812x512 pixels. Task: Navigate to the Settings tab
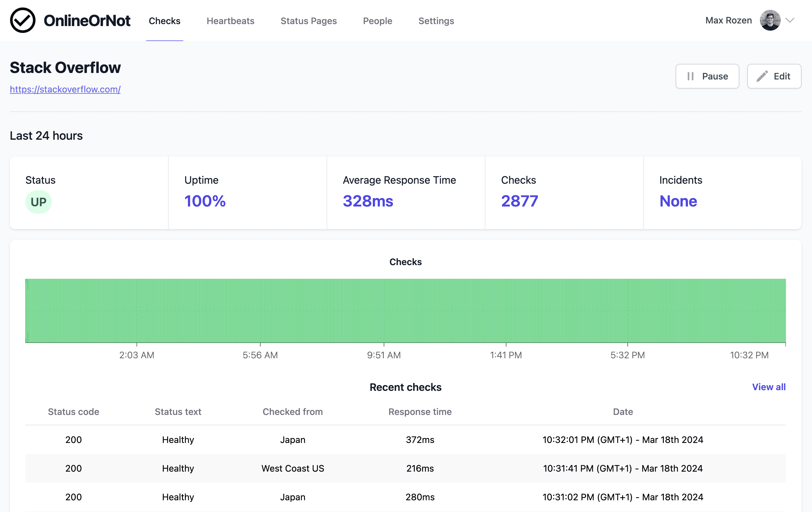point(436,21)
